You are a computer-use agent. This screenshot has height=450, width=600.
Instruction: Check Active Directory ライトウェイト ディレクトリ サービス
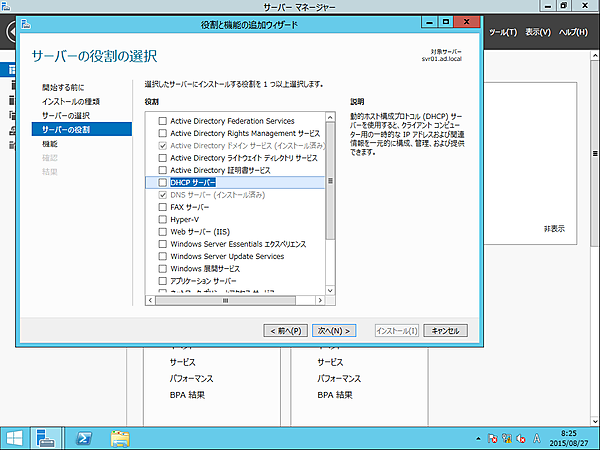(163, 158)
